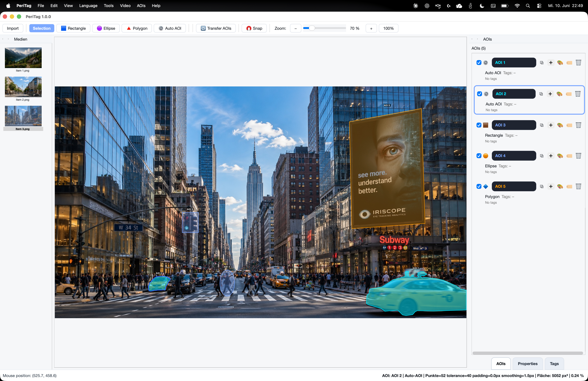This screenshot has width=588, height=381.
Task: Open color palette for AOI 3
Action: click(x=560, y=125)
